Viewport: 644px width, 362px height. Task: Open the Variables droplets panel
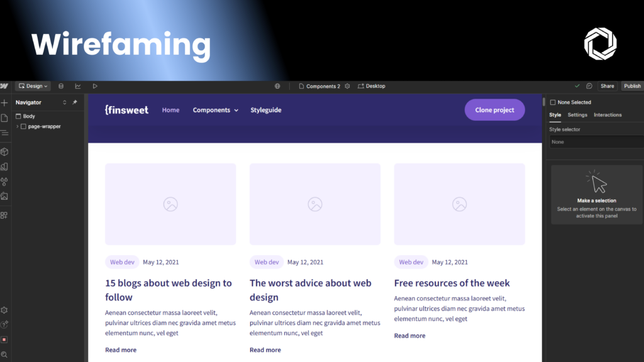[4, 182]
